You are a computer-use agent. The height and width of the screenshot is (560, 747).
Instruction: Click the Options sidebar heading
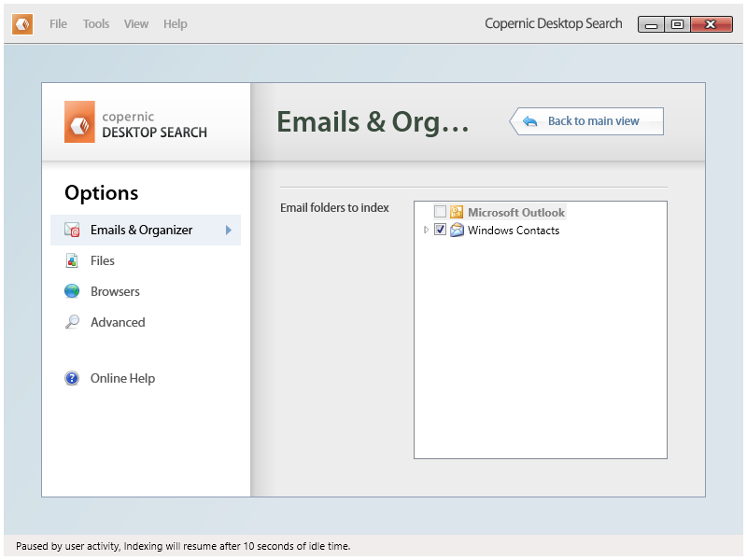pos(102,193)
